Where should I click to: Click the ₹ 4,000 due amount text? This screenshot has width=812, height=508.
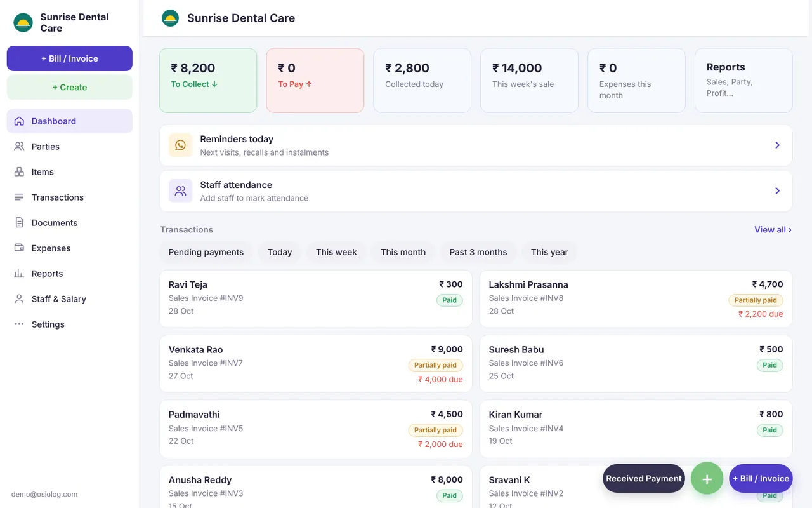click(440, 380)
